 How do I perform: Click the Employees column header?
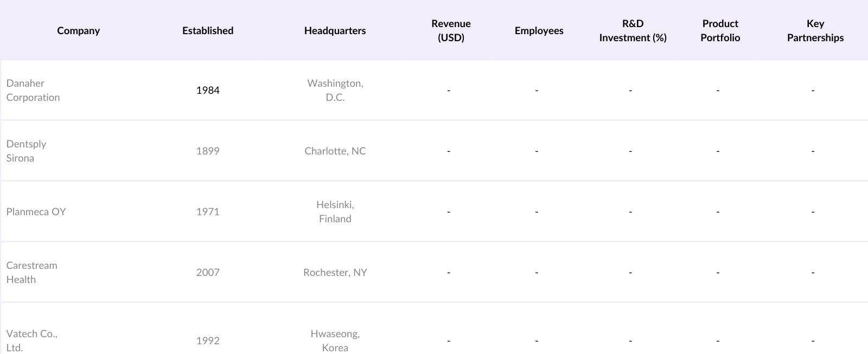click(x=539, y=30)
